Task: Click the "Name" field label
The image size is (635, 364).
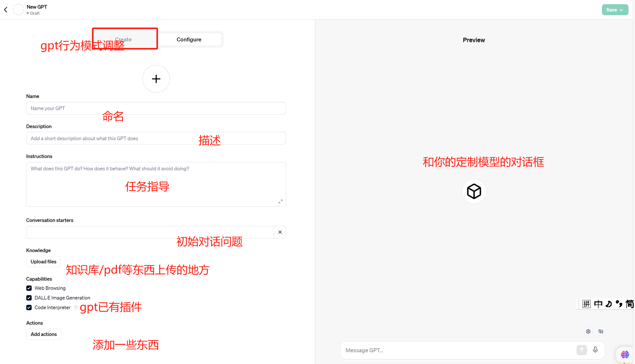Action: click(x=33, y=96)
